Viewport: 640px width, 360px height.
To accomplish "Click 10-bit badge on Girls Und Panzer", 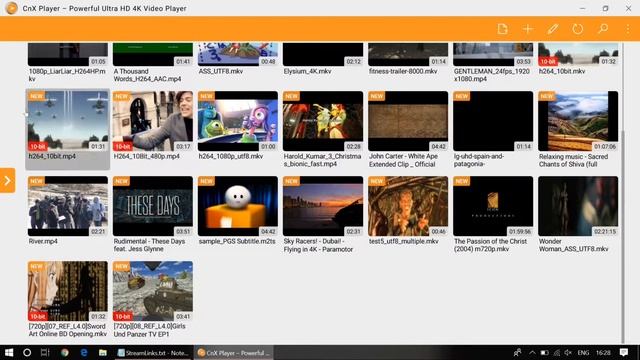I will click(122, 316).
